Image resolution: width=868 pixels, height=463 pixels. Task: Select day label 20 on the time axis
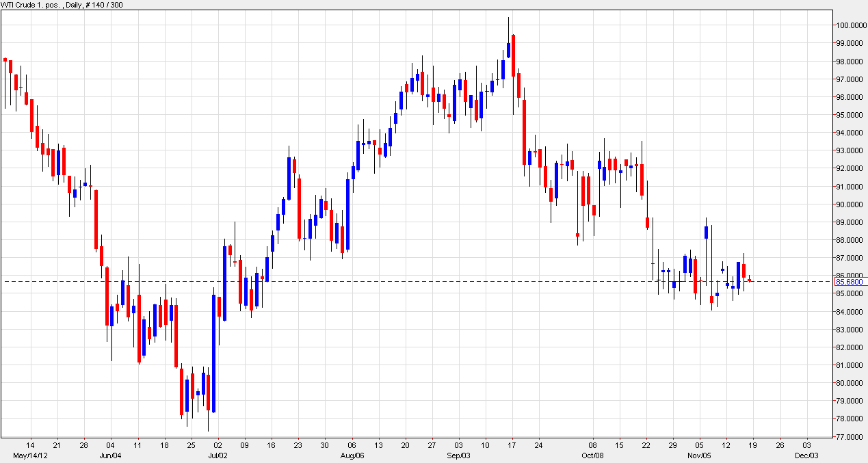point(405,444)
